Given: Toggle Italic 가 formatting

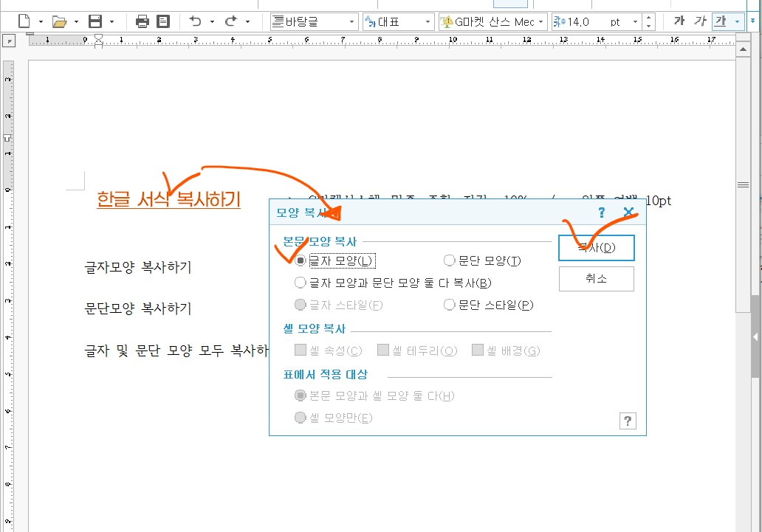Looking at the screenshot, I should (700, 21).
